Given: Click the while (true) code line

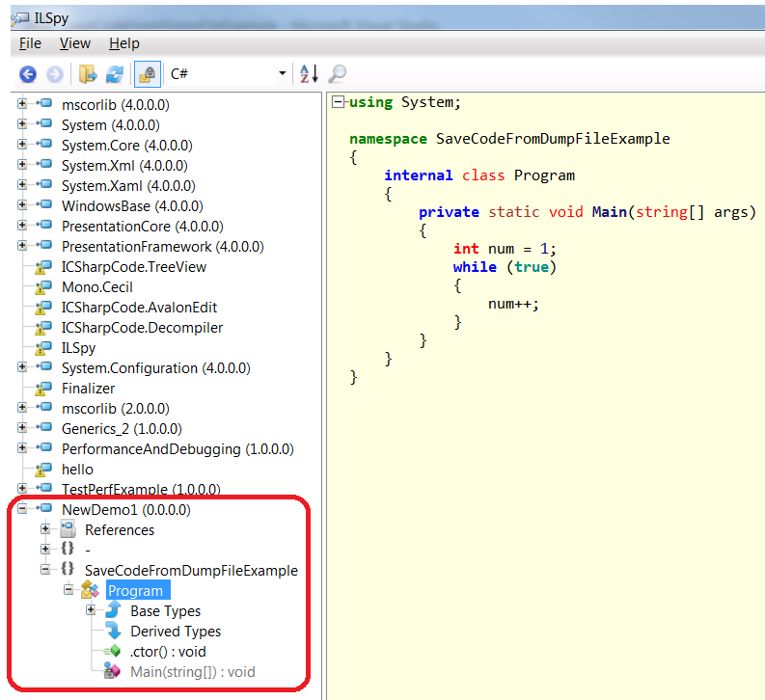Looking at the screenshot, I should point(505,267).
